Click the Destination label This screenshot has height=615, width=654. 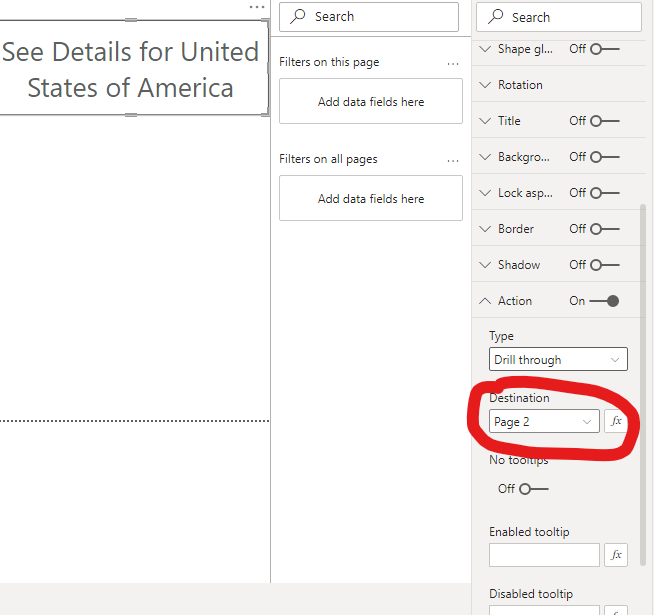519,398
